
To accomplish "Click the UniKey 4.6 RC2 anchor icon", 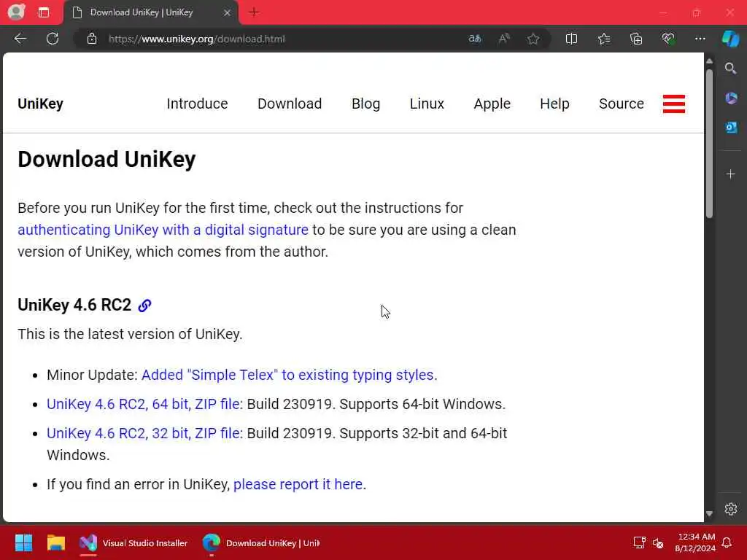I will (144, 306).
